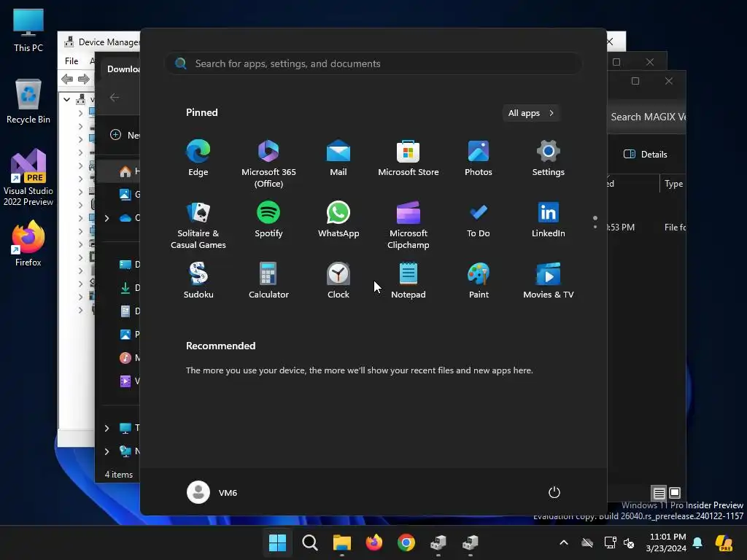Screen dimensions: 747x560
Task: Launch Paint
Action: tap(479, 281)
